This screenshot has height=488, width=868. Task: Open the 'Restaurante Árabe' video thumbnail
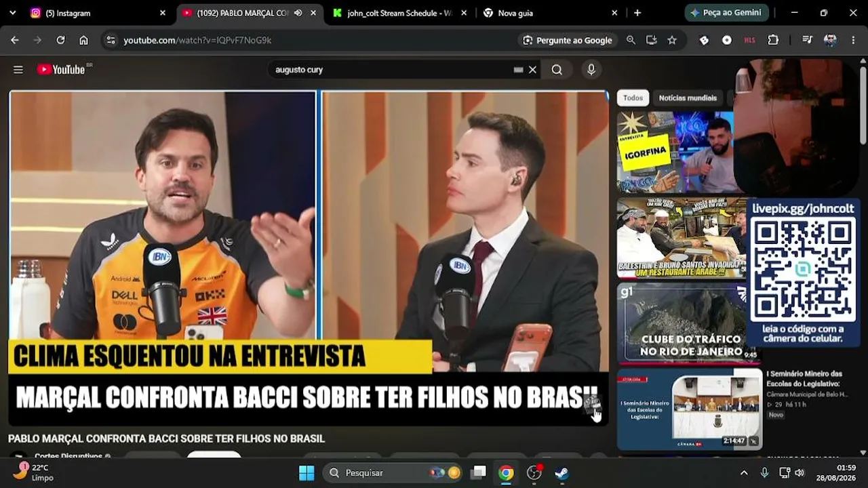coord(681,237)
